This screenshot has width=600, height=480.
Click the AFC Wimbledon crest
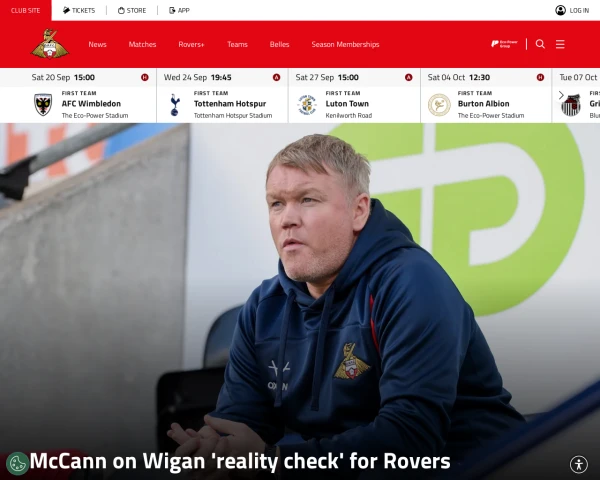[x=43, y=104]
